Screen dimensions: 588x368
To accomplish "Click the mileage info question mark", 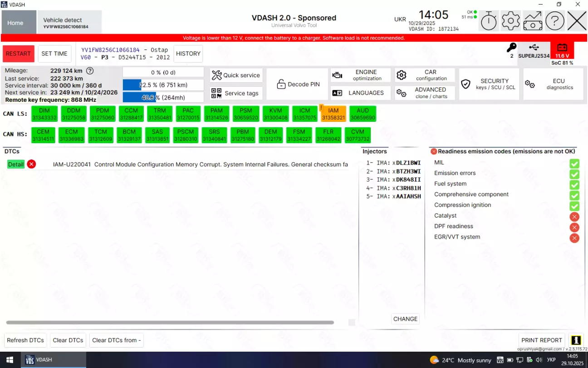I will point(90,71).
